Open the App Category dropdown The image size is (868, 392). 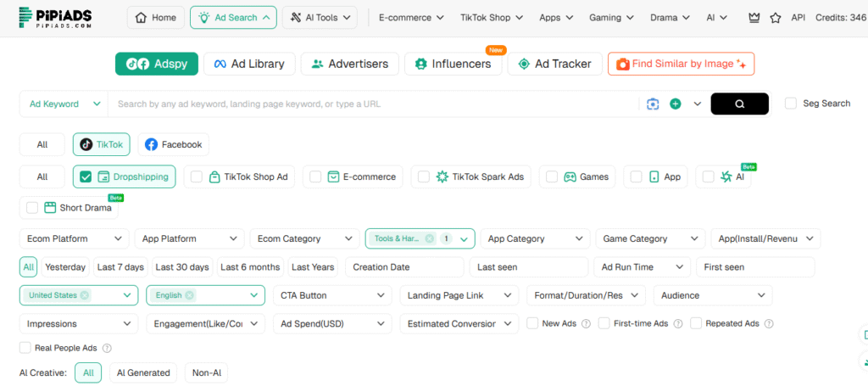pos(536,239)
